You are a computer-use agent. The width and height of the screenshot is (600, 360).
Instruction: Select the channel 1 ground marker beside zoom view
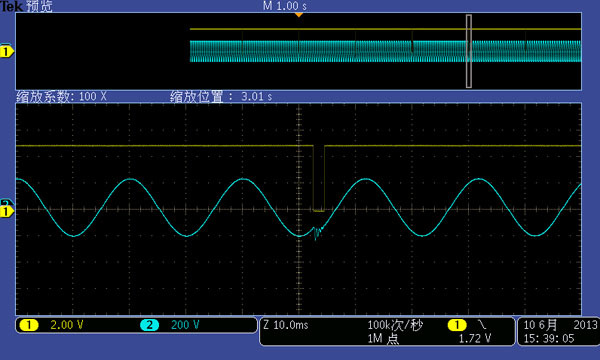[7, 212]
